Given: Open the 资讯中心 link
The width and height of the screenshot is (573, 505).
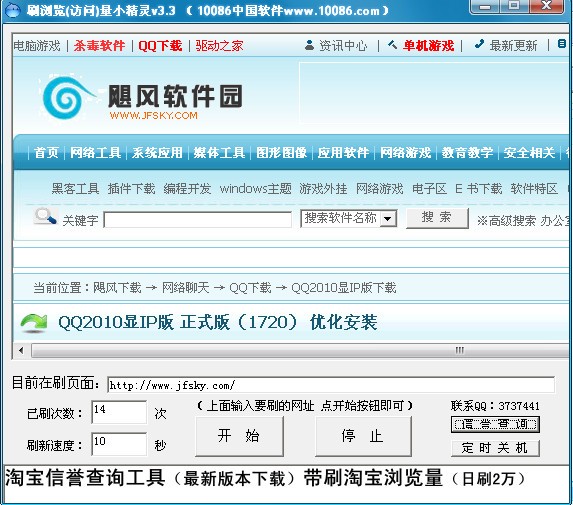Looking at the screenshot, I should (343, 46).
